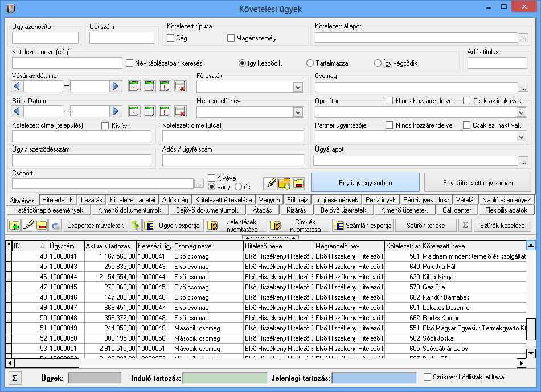Select the Így végződik radio option
The width and height of the screenshot is (541, 392).
tap(378, 63)
